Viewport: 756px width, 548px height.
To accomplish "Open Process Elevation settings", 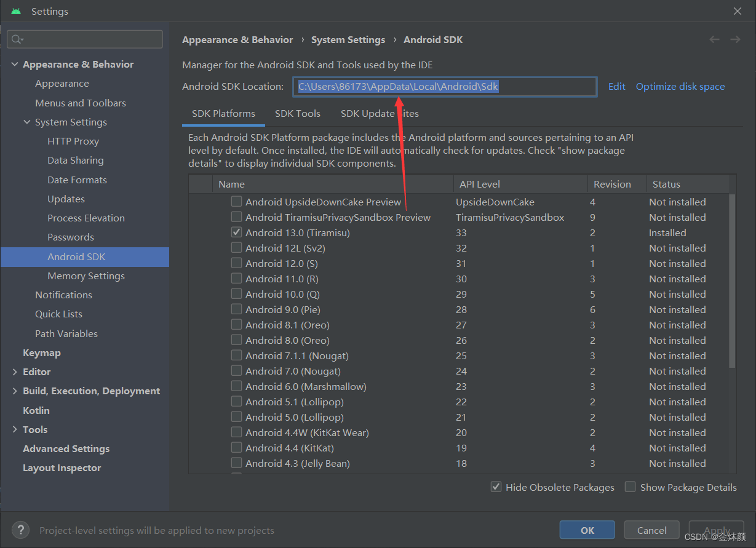I will pos(86,218).
